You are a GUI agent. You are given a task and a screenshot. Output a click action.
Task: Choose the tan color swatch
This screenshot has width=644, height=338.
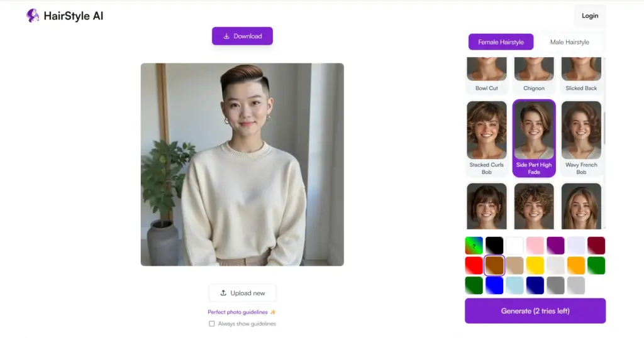point(514,265)
